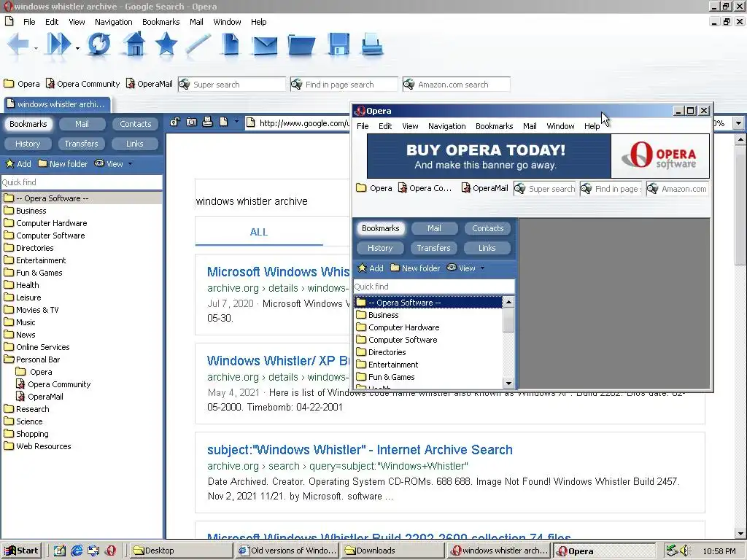Create New folder in main Bookmarks panel

point(63,164)
